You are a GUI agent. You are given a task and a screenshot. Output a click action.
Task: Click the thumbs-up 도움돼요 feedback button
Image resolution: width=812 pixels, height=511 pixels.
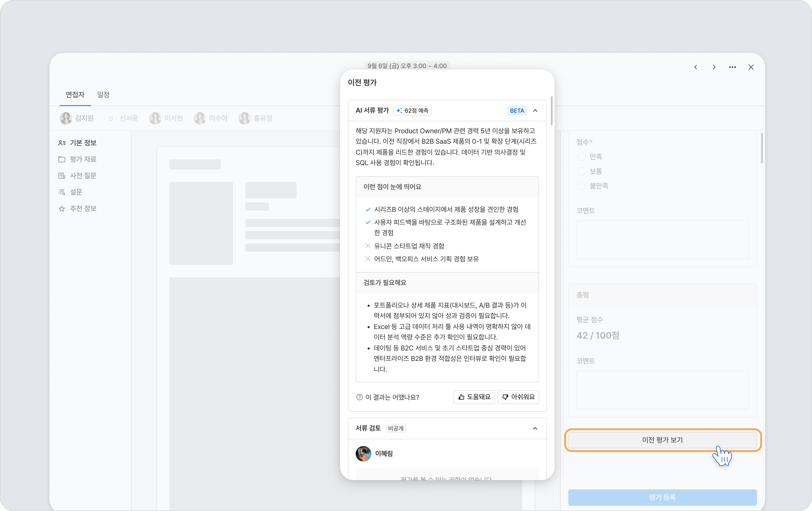tap(474, 397)
